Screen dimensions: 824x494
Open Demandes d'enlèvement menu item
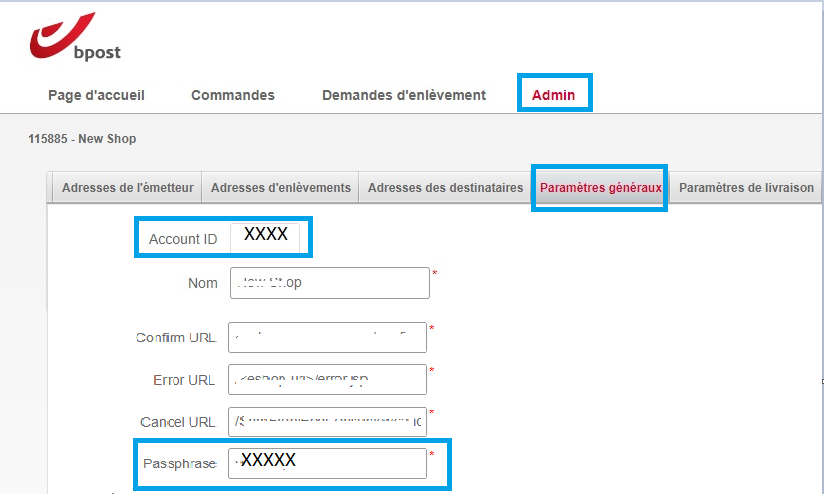pyautogui.click(x=404, y=95)
